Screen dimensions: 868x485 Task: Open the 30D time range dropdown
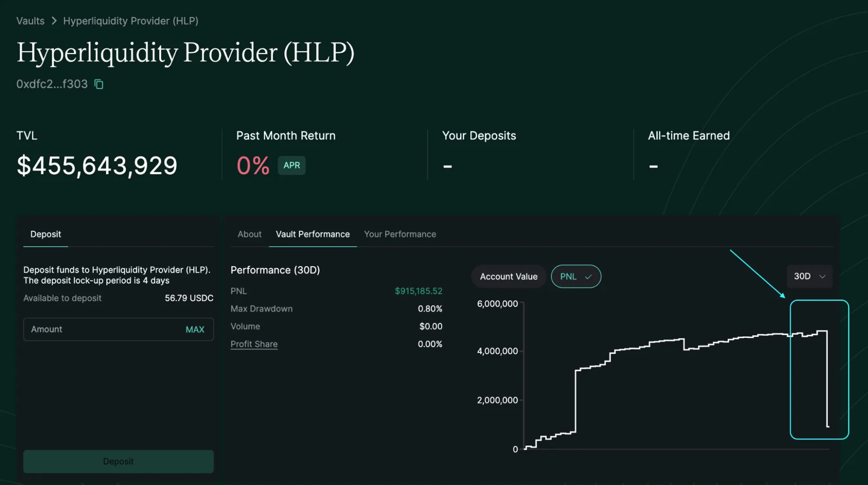[809, 277]
